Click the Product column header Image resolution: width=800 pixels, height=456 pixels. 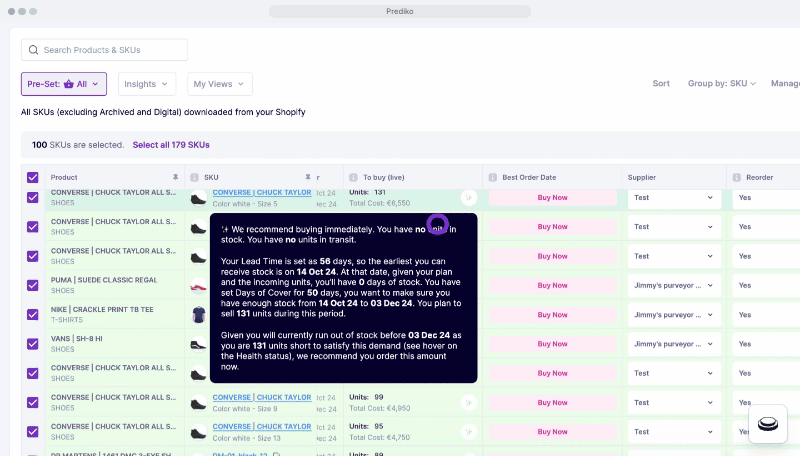coord(114,177)
